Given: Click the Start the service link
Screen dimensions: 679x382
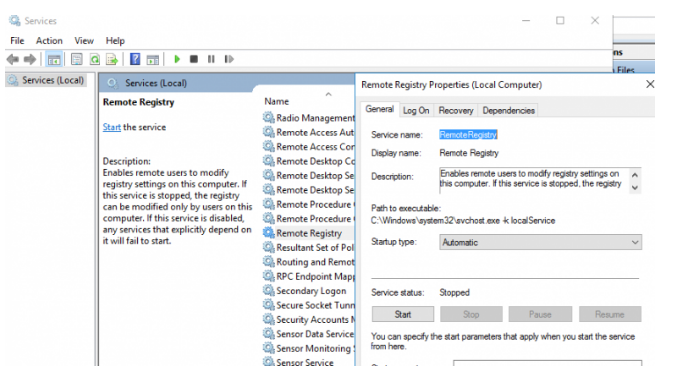Looking at the screenshot, I should [x=112, y=127].
